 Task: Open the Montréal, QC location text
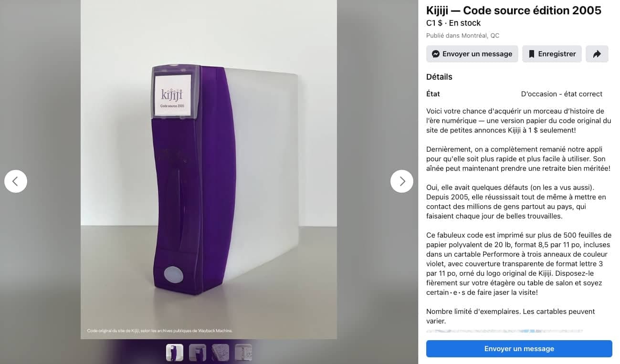[479, 35]
